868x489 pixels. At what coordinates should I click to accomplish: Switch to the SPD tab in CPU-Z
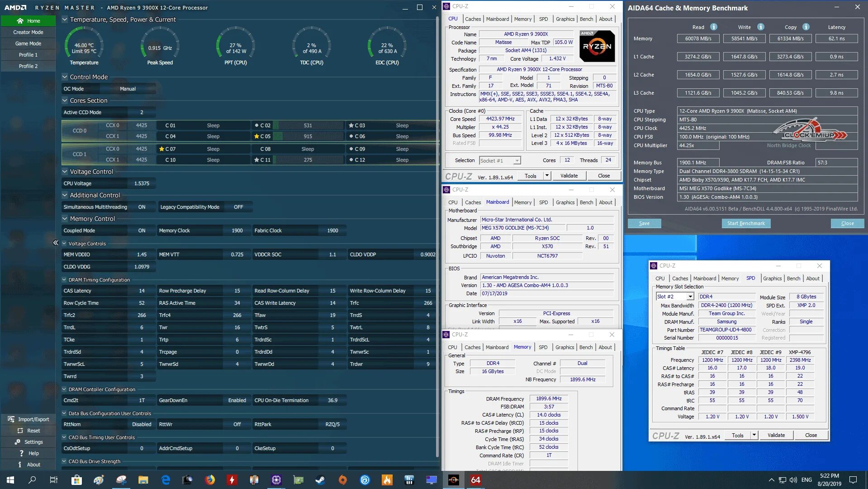[x=544, y=19]
